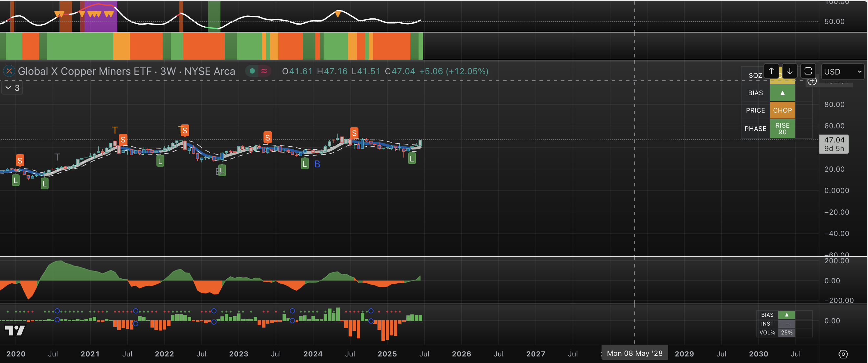Move pane down with arrow button
This screenshot has width=868, height=363.
click(789, 71)
